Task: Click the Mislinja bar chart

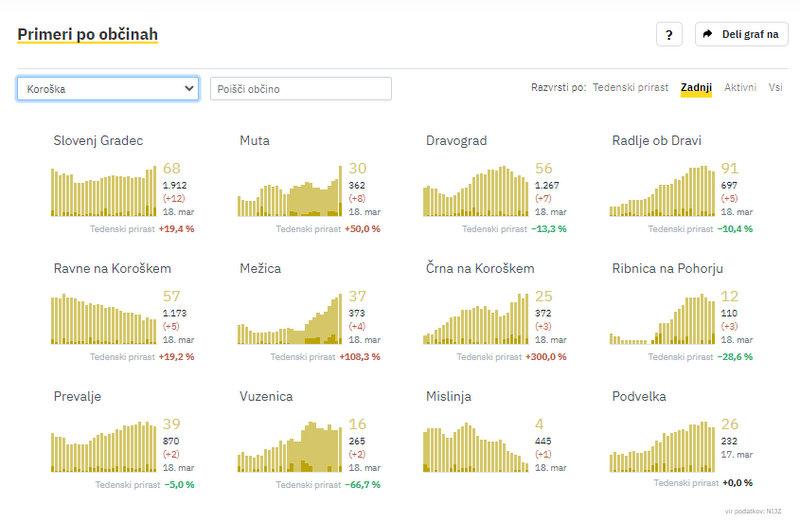Action: coord(476,447)
